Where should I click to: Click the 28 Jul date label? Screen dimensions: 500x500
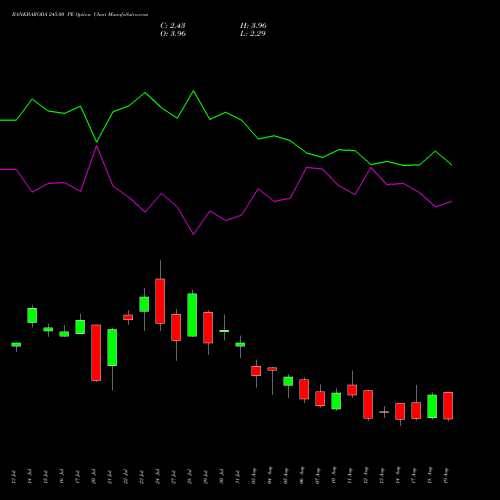click(190, 477)
